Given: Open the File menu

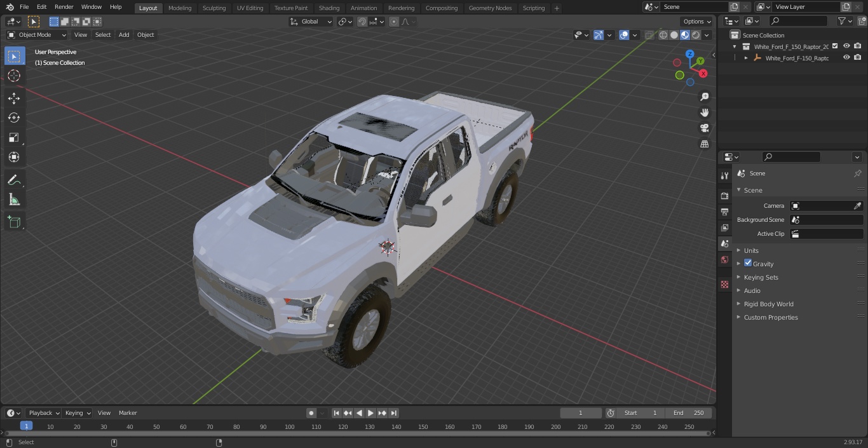Looking at the screenshot, I should (x=24, y=7).
